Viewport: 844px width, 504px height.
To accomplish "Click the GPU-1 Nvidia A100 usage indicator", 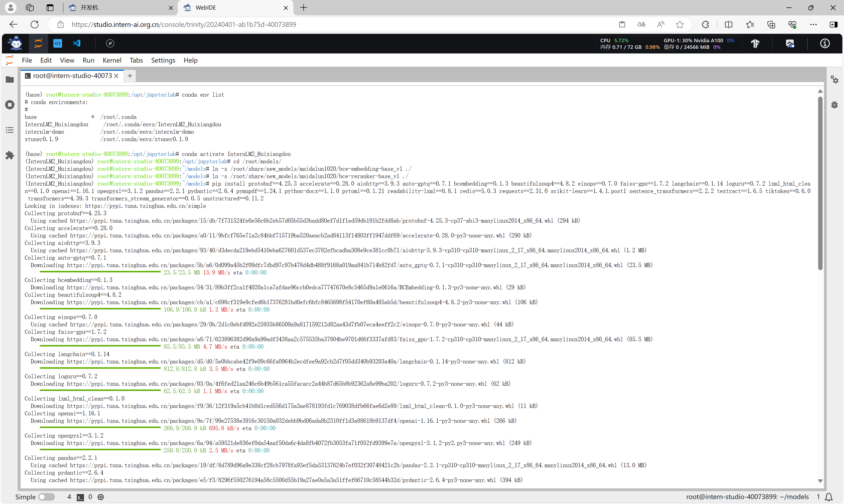I will click(699, 40).
